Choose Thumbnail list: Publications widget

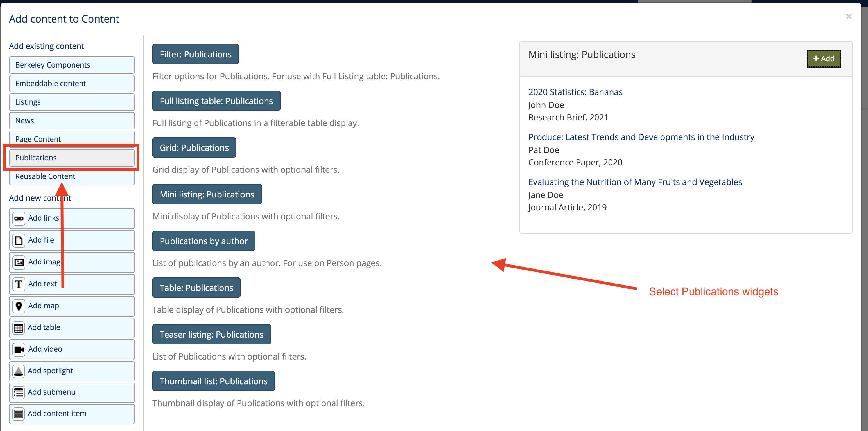214,381
